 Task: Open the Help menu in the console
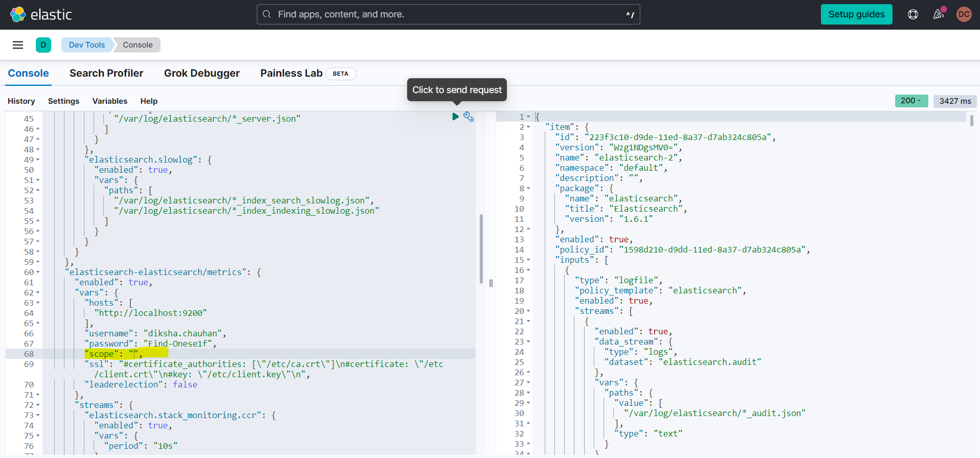[x=149, y=101]
